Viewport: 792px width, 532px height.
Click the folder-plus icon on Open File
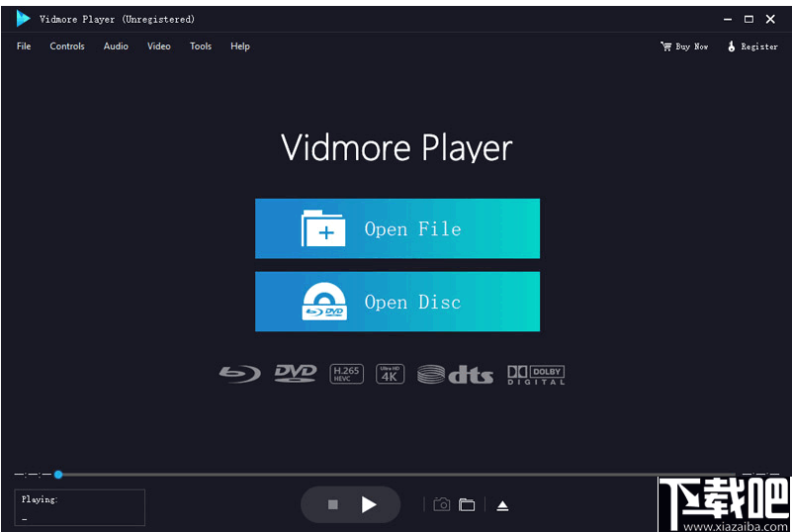coord(323,228)
